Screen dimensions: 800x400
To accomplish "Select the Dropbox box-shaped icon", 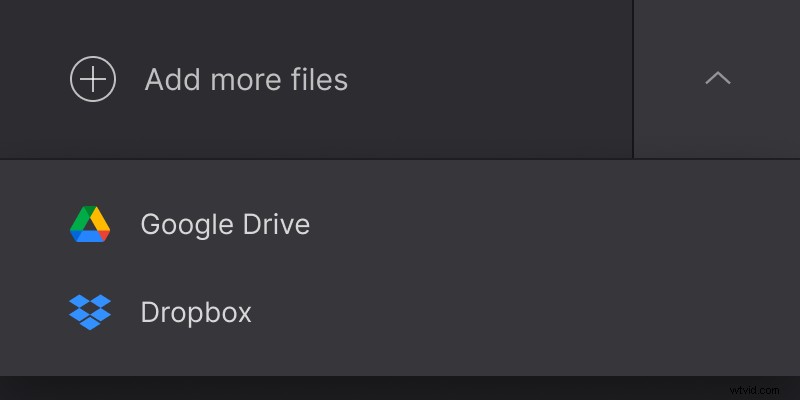I will [x=90, y=312].
